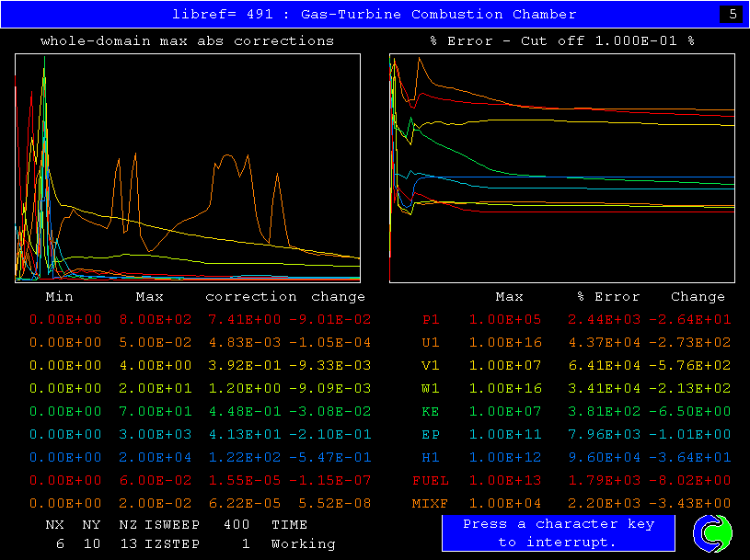Select the FUEL variable label

pyautogui.click(x=431, y=480)
